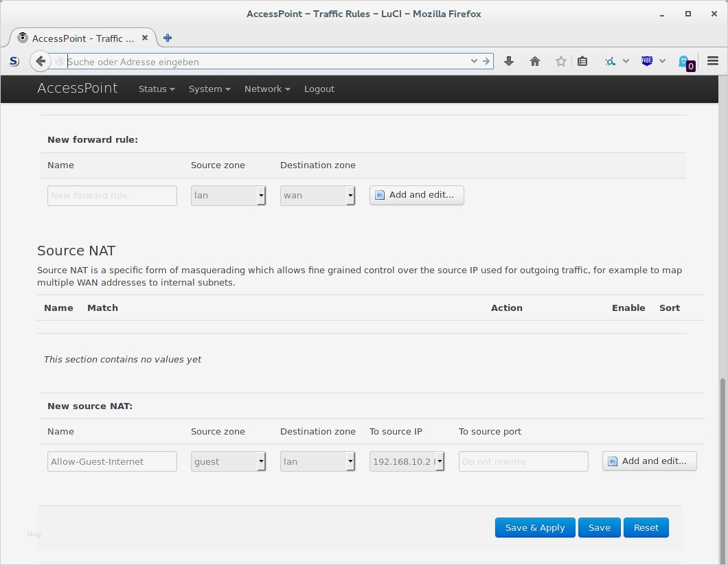Click the Save & Apply button
This screenshot has width=728, height=565.
tap(535, 527)
